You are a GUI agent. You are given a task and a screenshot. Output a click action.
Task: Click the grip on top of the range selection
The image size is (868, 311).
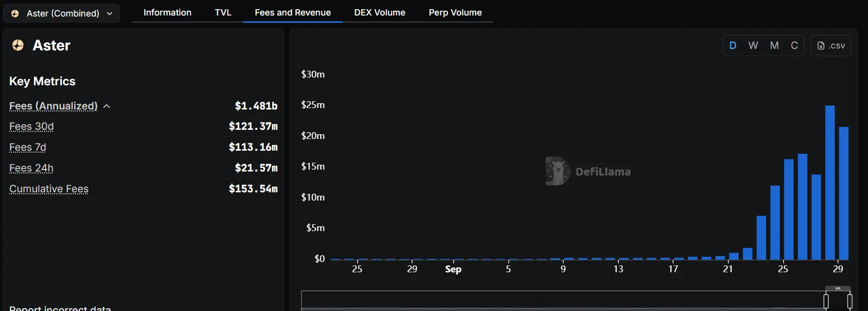pos(838,288)
